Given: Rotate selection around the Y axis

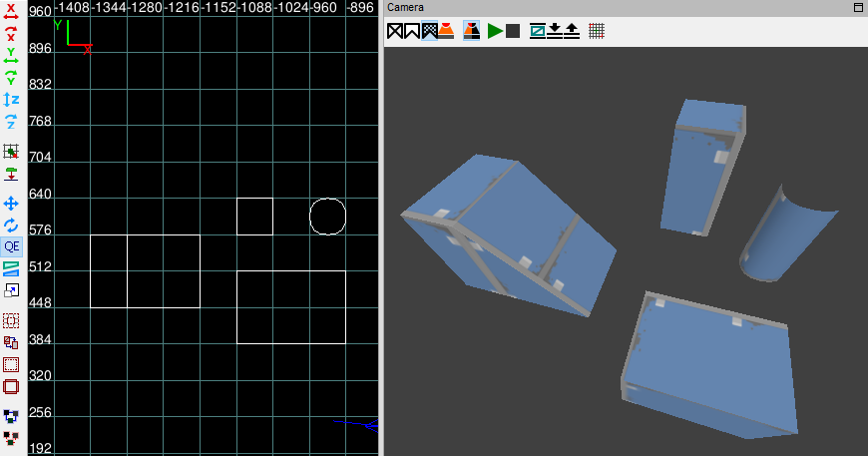Looking at the screenshot, I should point(11,78).
